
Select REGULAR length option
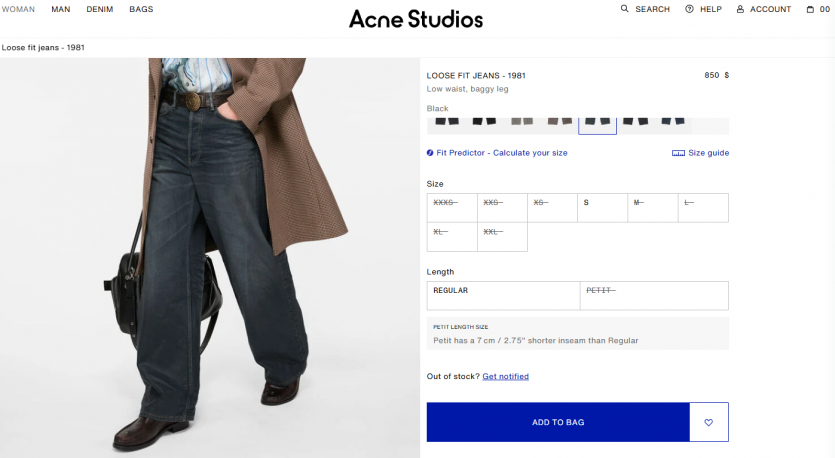(503, 296)
